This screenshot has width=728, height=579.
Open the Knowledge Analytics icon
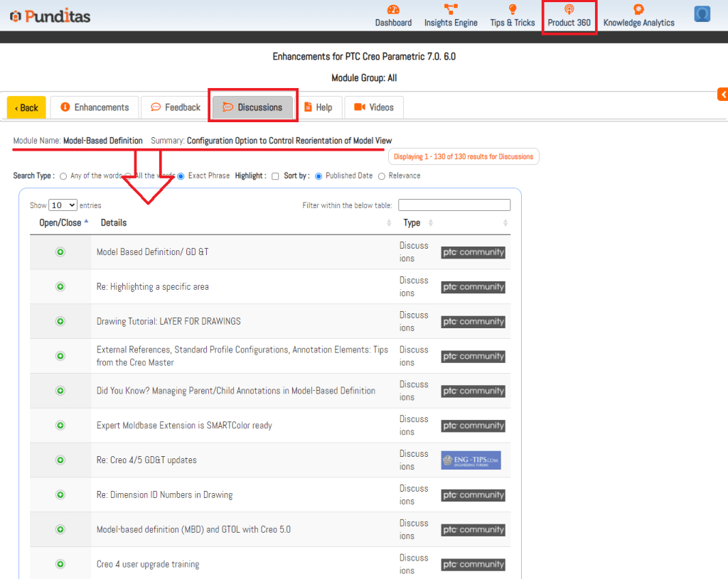point(638,10)
